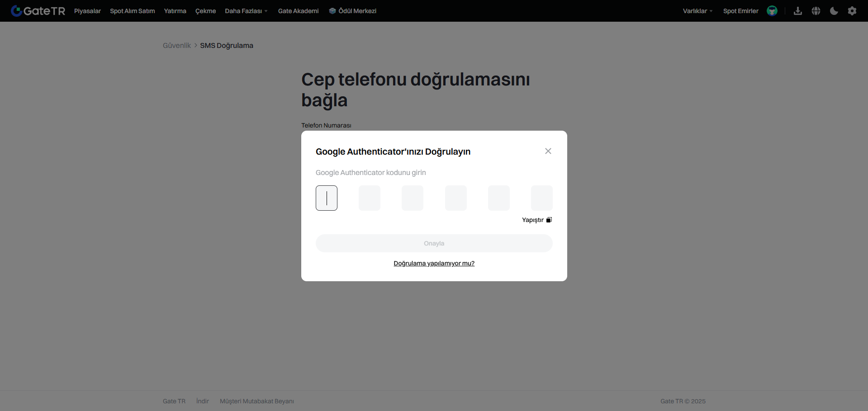
Task: Open Spot Emirler page
Action: 740,11
